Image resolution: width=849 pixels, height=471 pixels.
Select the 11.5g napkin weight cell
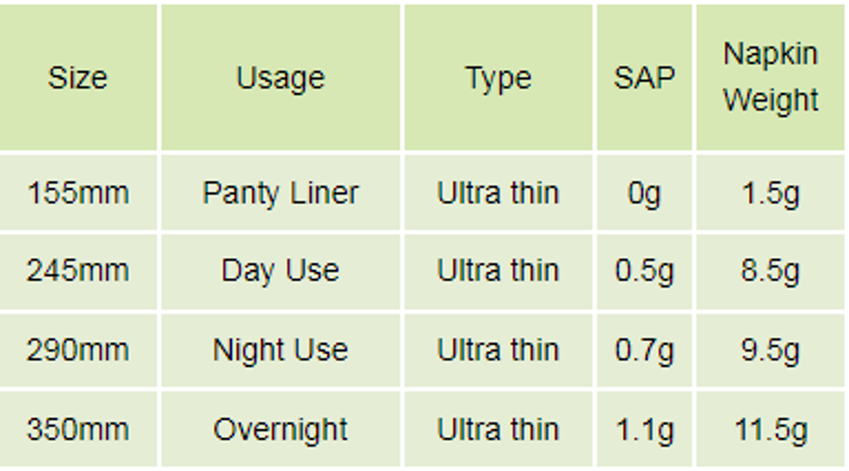770,430
